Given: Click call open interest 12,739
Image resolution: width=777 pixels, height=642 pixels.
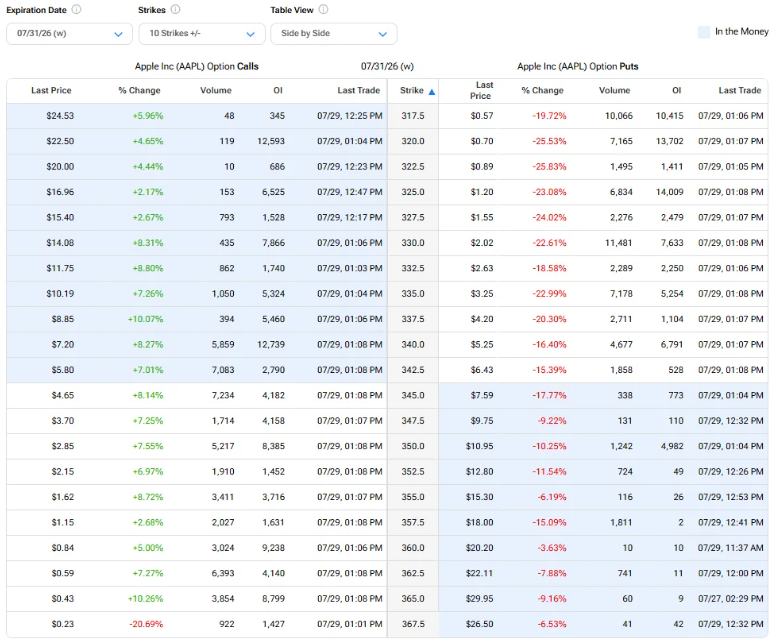Looking at the screenshot, I should coord(271,344).
